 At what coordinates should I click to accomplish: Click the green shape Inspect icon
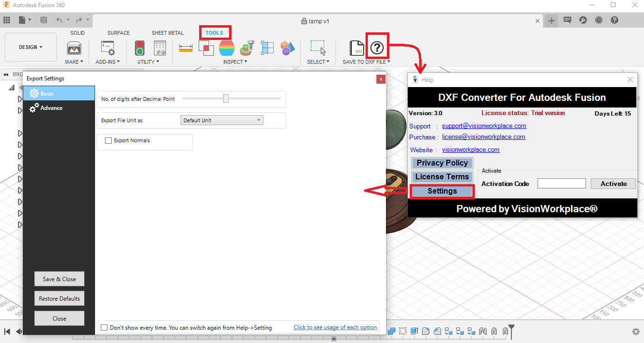247,48
